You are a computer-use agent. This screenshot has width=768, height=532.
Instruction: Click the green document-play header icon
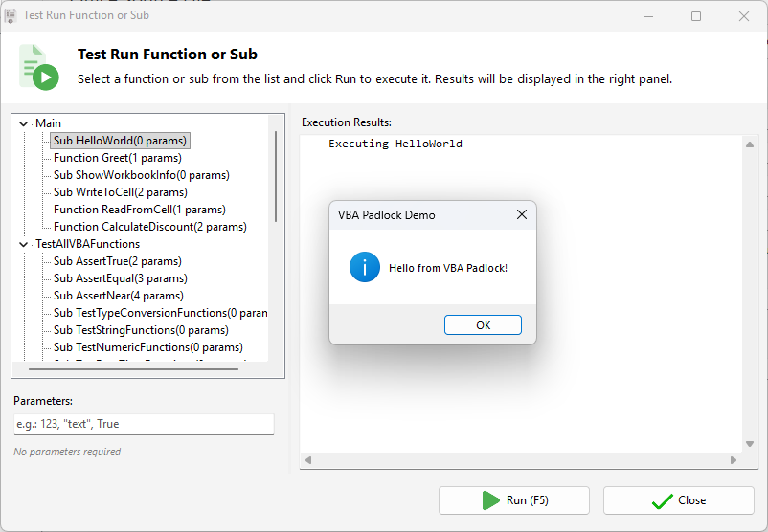point(38,67)
